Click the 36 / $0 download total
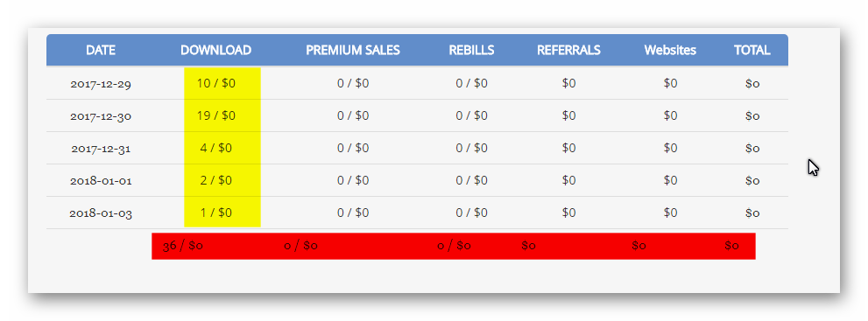 point(183,246)
